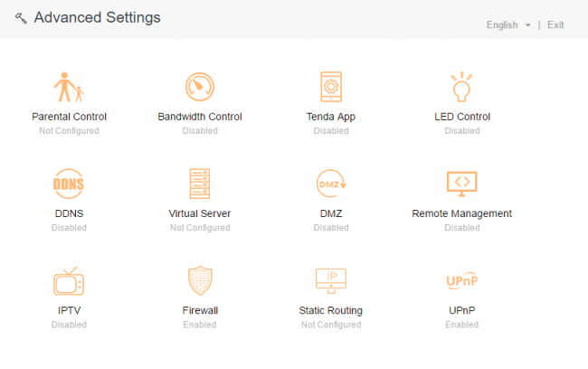
Task: Click the Firewall Enabled status text
Action: coord(200,325)
